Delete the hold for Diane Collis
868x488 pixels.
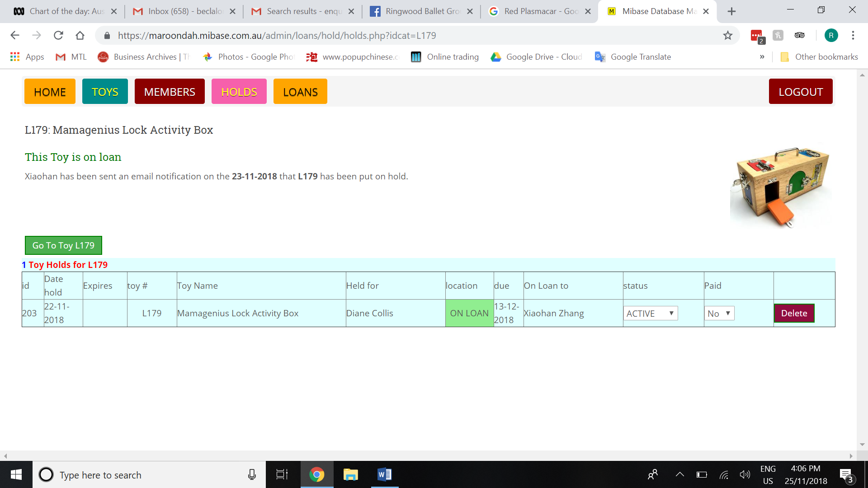(794, 313)
